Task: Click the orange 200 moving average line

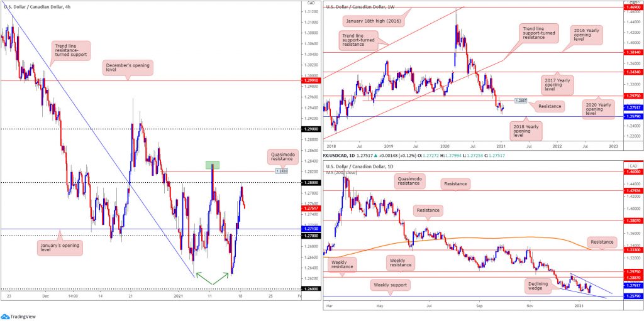Action: point(478,238)
